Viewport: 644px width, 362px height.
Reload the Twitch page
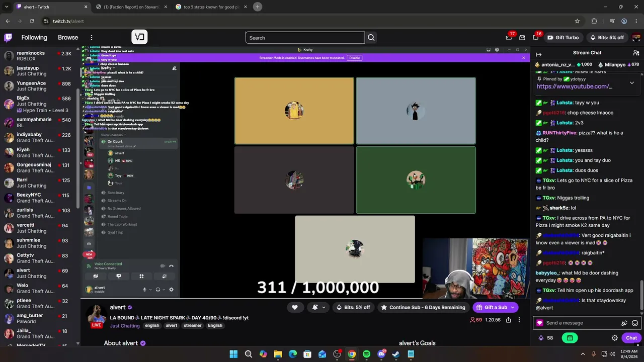(x=32, y=21)
